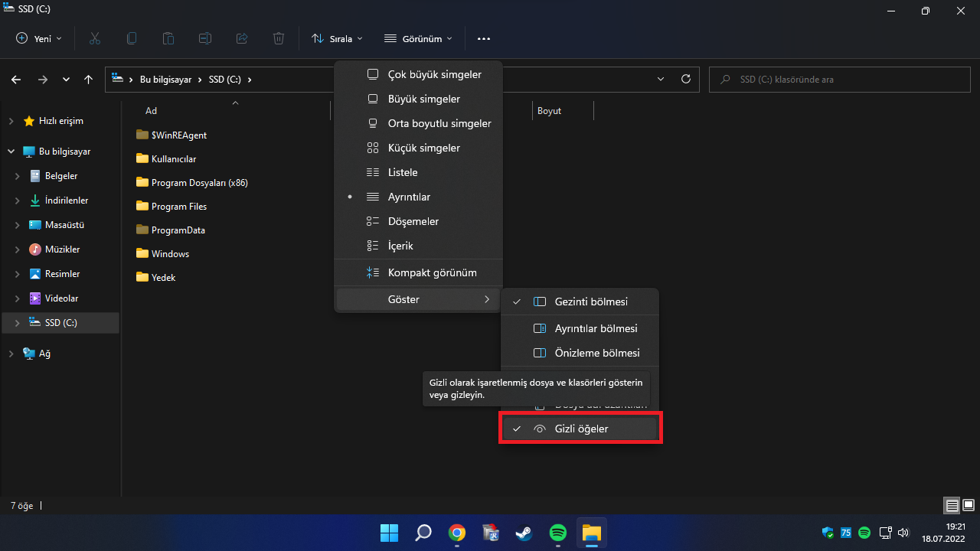Open Steam from the taskbar
Viewport: 980px width, 551px height.
pyautogui.click(x=524, y=533)
